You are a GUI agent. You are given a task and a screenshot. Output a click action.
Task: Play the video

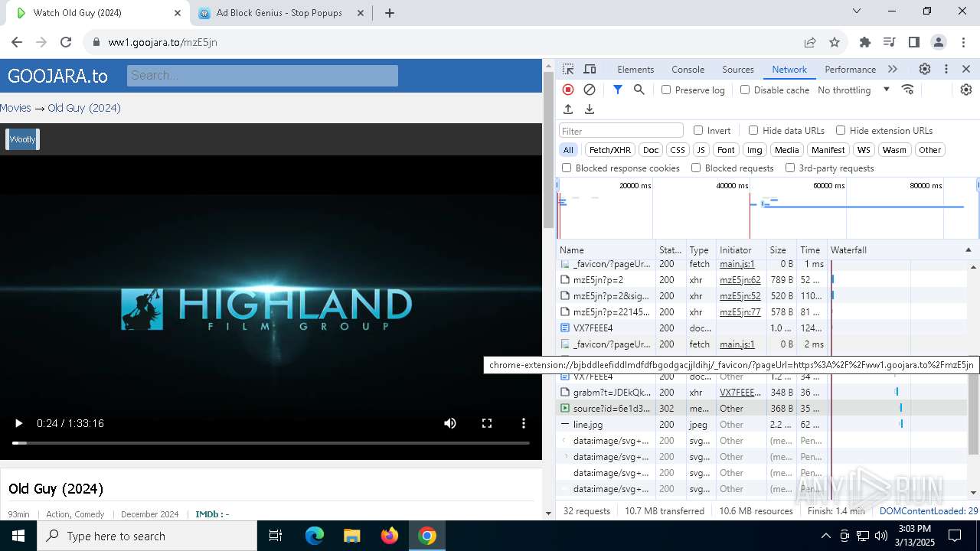18,423
